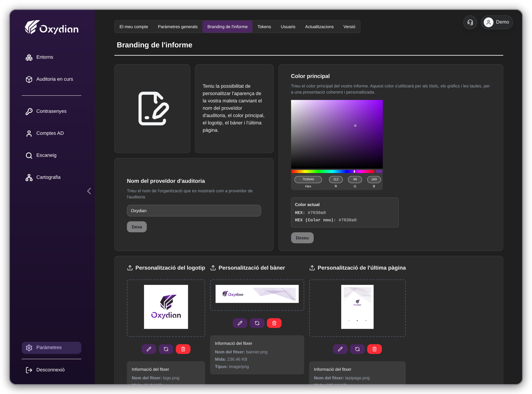
Task: Edit the banner with the pencil icon
Action: click(x=240, y=323)
